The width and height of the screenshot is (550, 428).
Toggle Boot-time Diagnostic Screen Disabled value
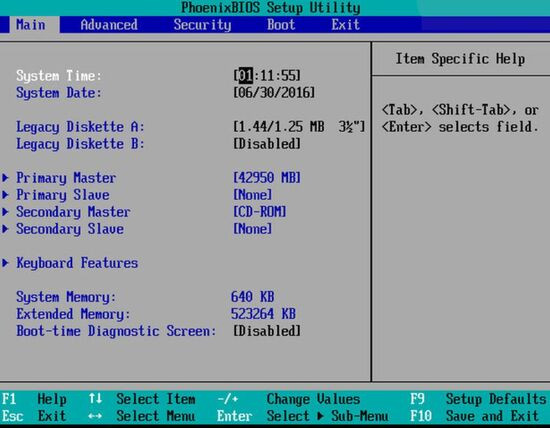point(267,331)
